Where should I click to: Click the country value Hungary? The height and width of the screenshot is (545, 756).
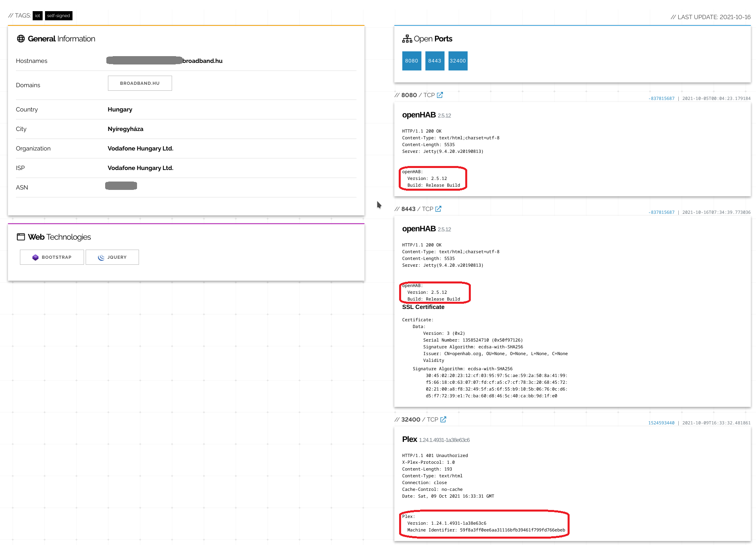(120, 109)
